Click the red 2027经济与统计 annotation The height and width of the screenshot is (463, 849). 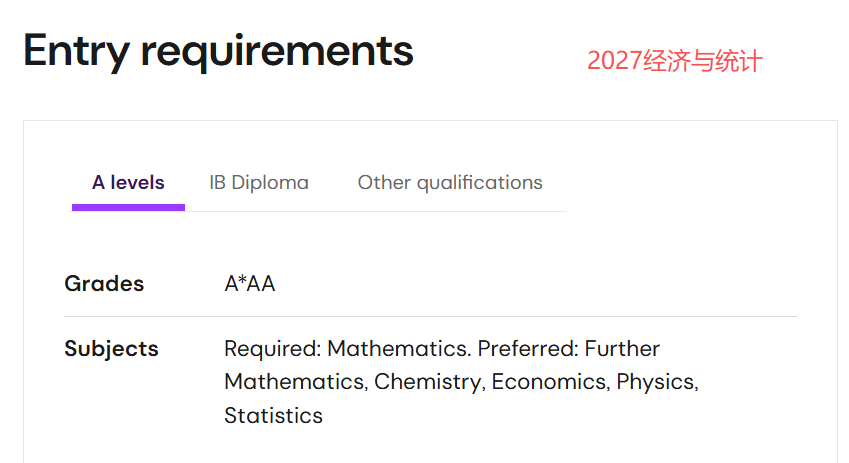tap(674, 61)
